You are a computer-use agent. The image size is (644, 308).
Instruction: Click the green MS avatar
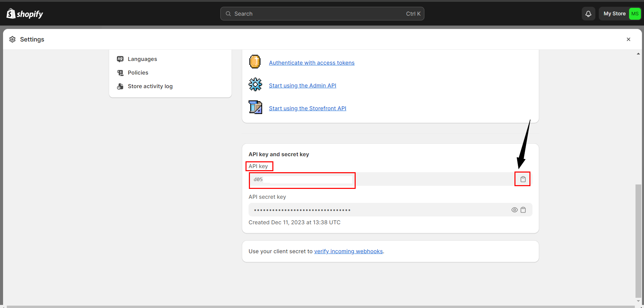pos(634,14)
